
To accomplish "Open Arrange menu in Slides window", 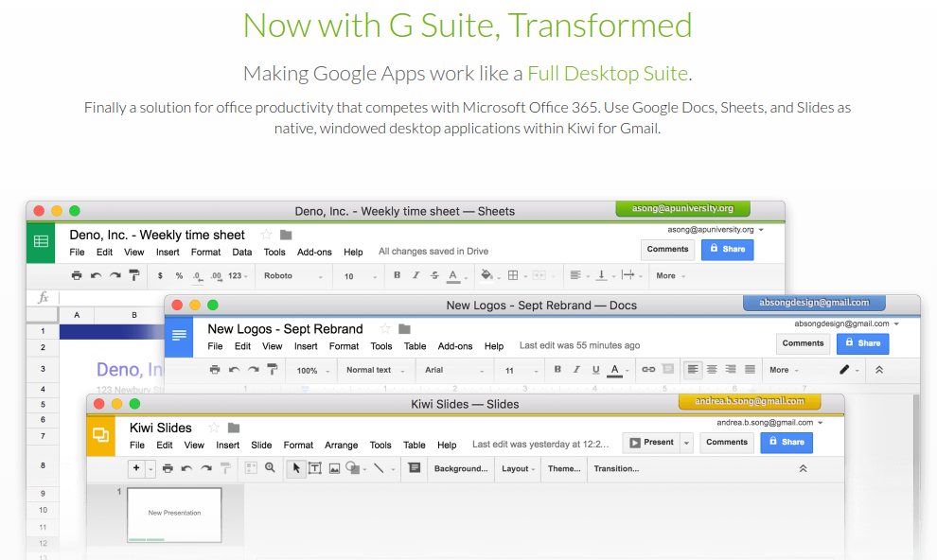I will pos(342,446).
